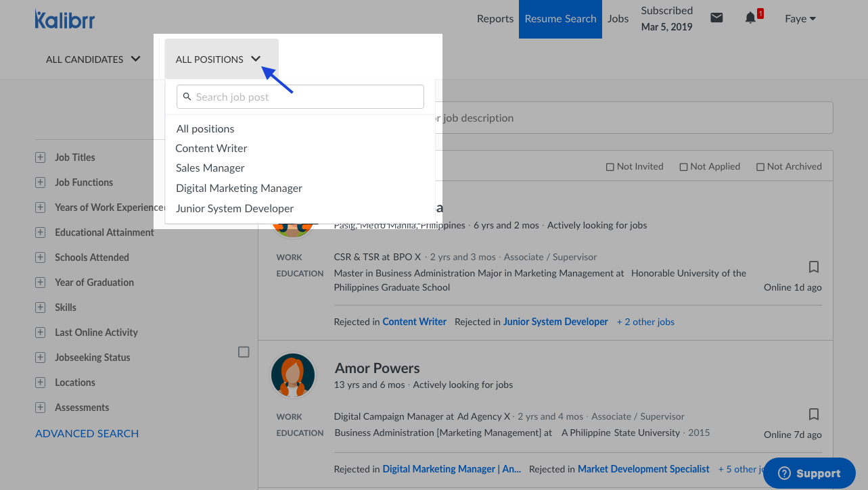
Task: Toggle the Not Invited checkbox
Action: tap(610, 167)
